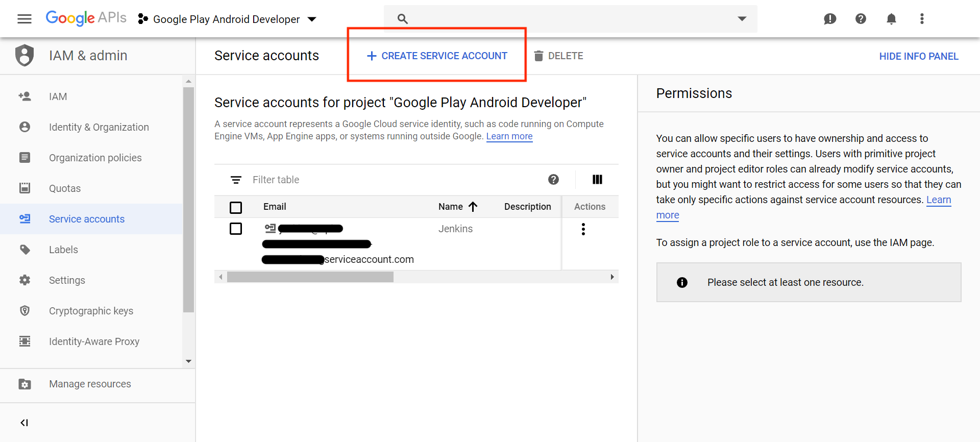The width and height of the screenshot is (980, 442).
Task: Click the Description column header
Action: (x=528, y=207)
